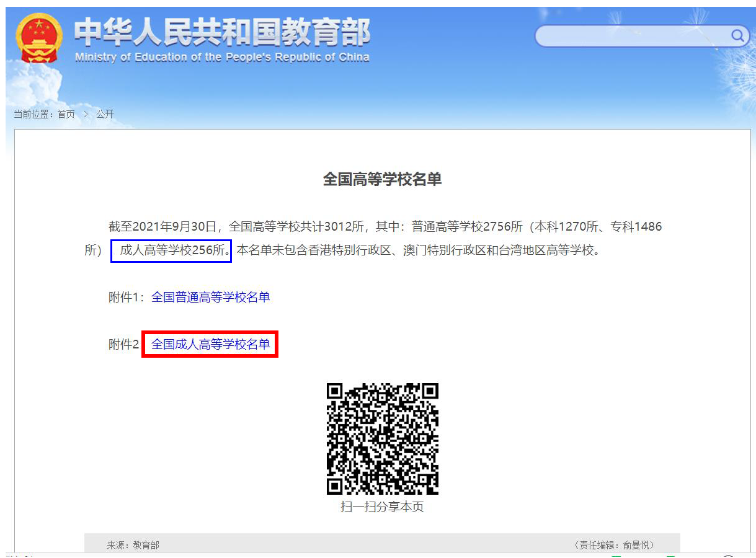Select the blue-boxed 成人高等学校256所 text

(x=171, y=251)
